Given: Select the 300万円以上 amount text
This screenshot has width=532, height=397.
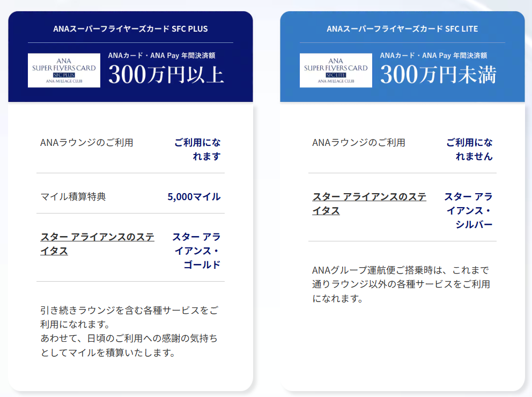Looking at the screenshot, I should pos(166,75).
